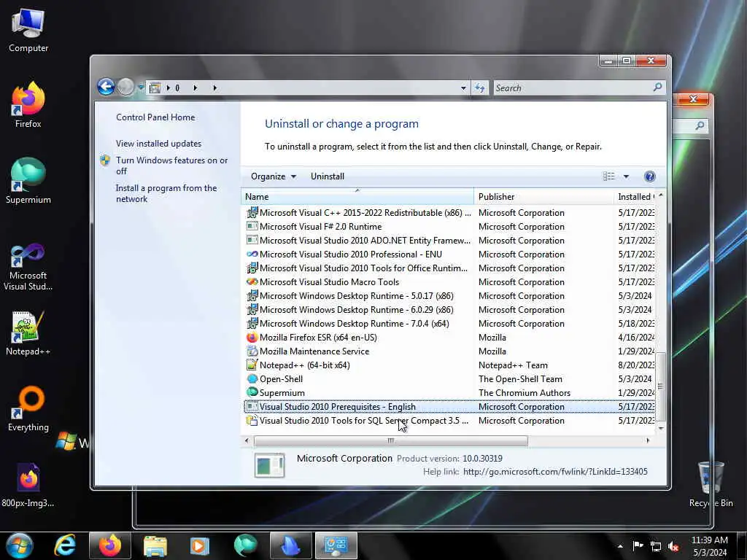Screen dimensions: 747x560
Task: Click the horizontal scrollbar thumb
Action: pos(391,440)
